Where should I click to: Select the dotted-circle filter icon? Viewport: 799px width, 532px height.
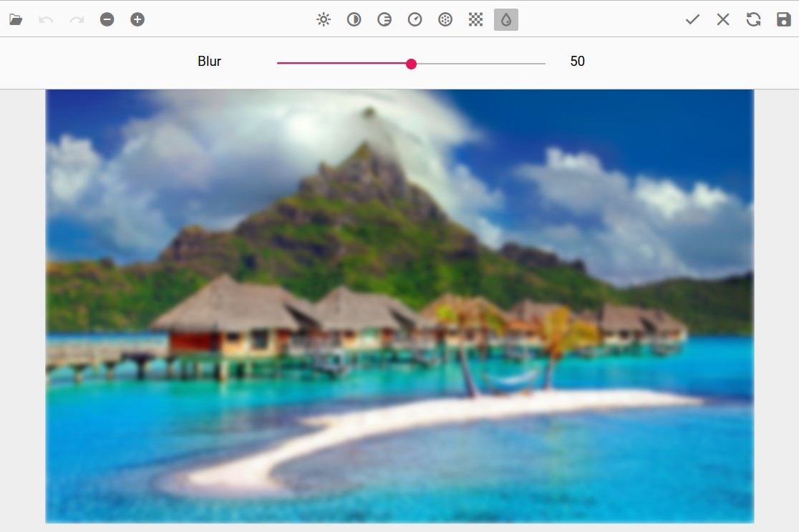[445, 19]
